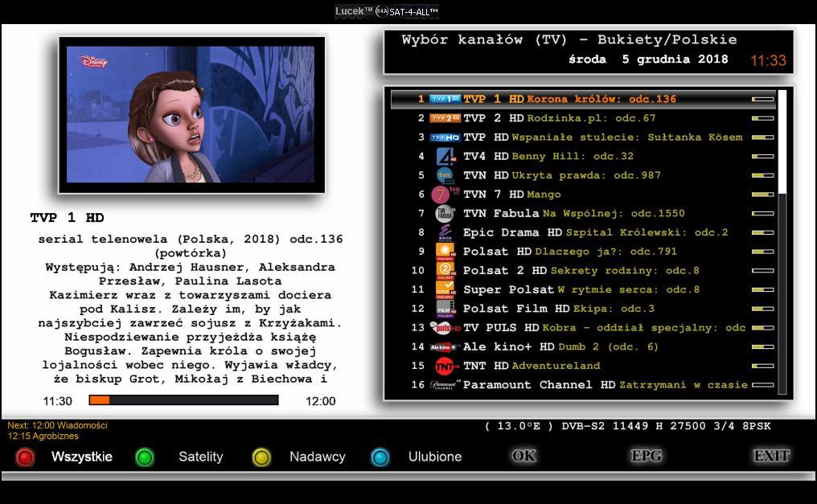Click the EXIT button
817x504 pixels.
770,456
